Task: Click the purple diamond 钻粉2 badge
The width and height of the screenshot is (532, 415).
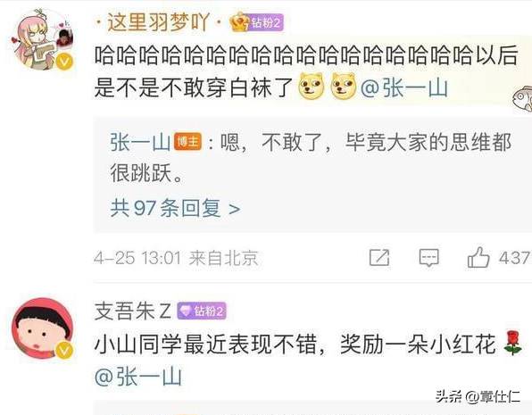Action: (x=202, y=311)
